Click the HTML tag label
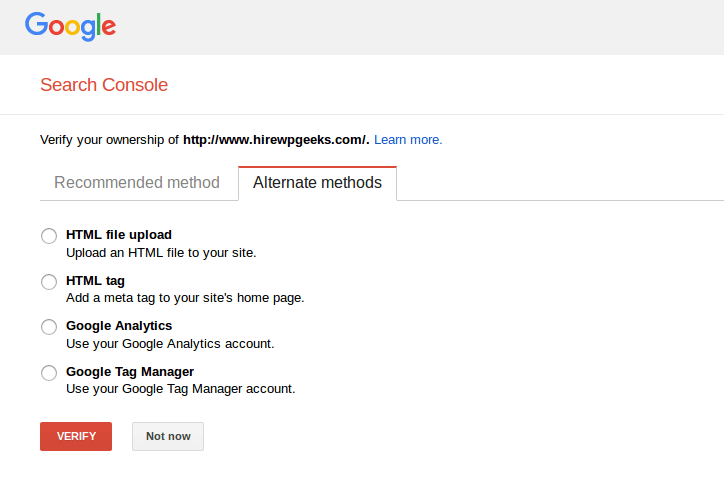This screenshot has height=478, width=724. pyautogui.click(x=95, y=281)
